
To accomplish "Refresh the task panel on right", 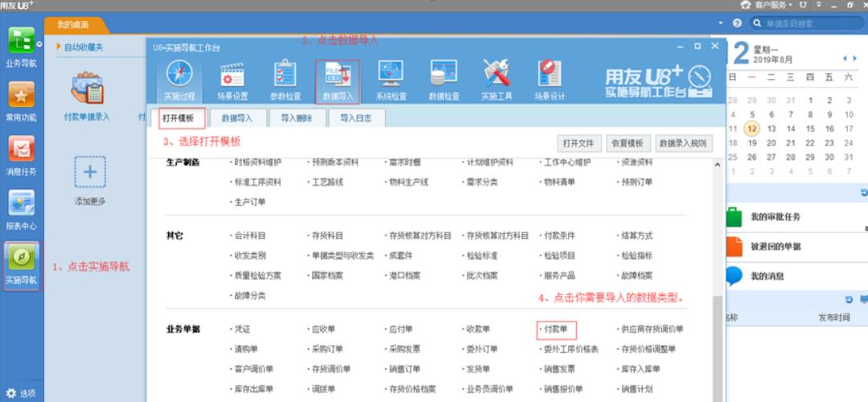I will [864, 192].
